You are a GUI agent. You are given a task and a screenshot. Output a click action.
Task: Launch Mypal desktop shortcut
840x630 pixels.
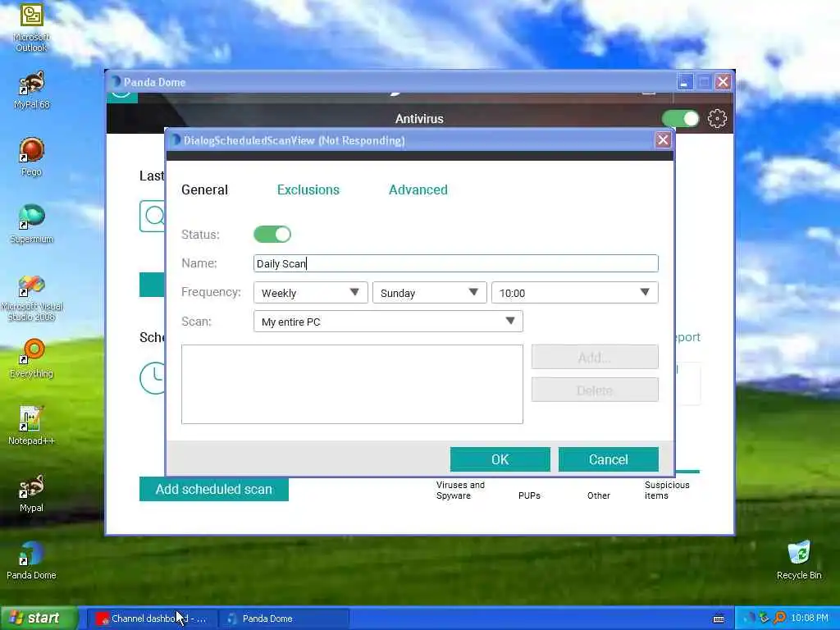31,493
